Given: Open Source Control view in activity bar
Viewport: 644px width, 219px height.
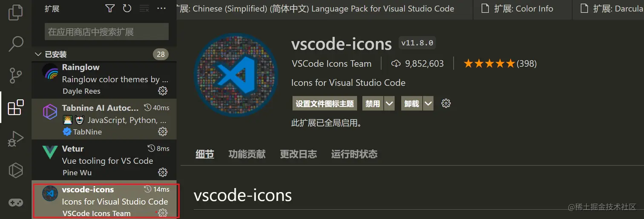Looking at the screenshot, I should click(x=16, y=75).
